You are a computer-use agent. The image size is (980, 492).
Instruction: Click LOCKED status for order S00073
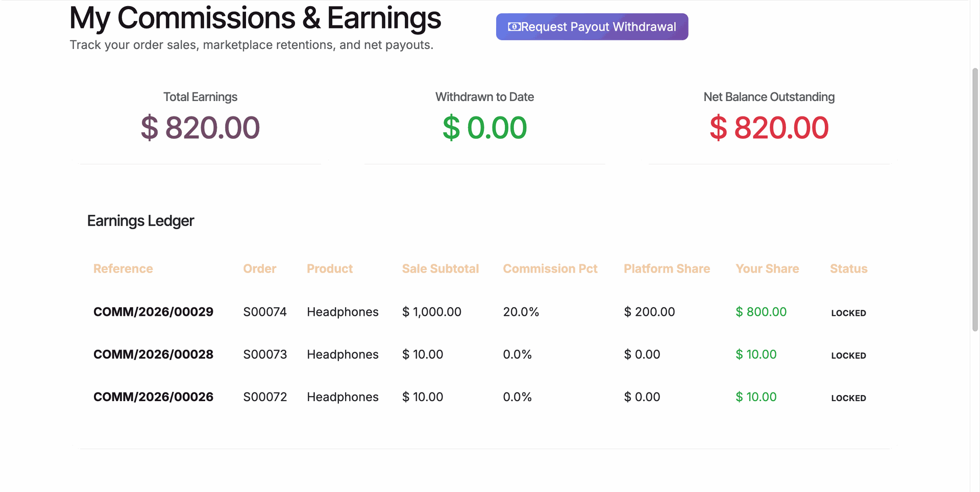tap(848, 355)
